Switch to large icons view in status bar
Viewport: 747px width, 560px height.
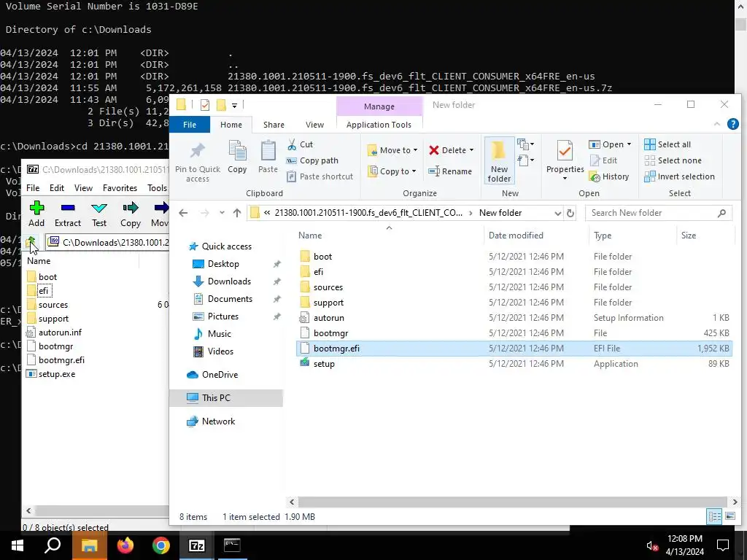(729, 516)
